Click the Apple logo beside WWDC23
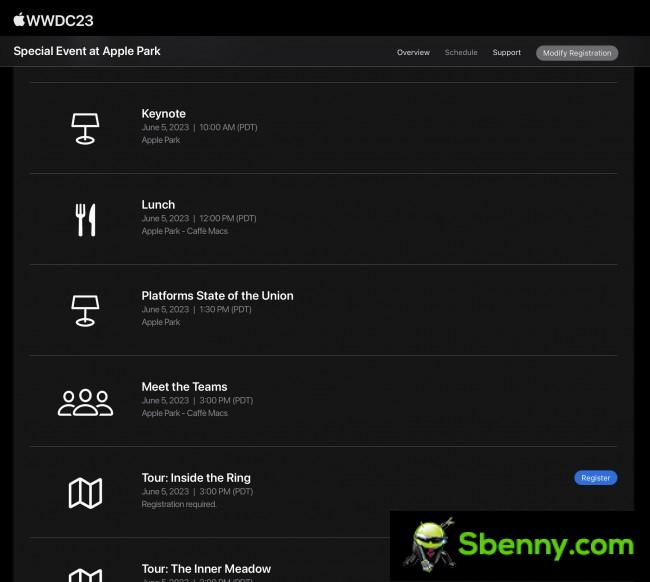 [x=19, y=19]
